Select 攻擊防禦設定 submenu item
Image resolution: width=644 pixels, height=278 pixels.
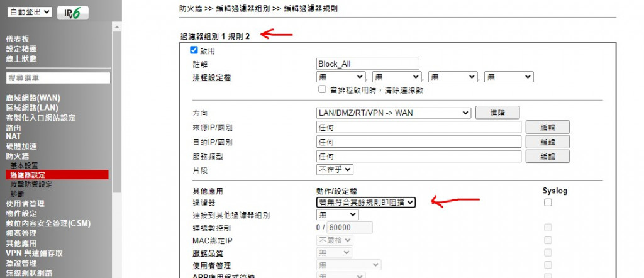(31, 184)
